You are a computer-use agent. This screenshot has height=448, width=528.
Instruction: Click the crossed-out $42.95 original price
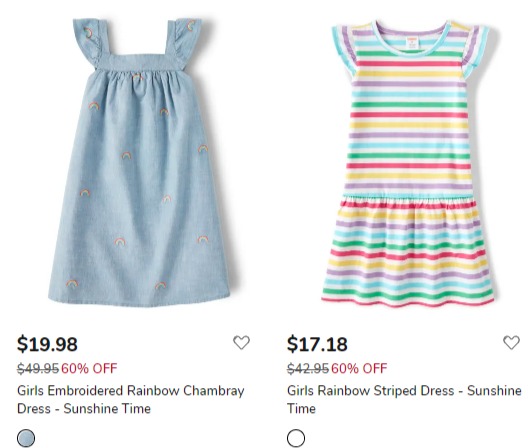pos(308,368)
